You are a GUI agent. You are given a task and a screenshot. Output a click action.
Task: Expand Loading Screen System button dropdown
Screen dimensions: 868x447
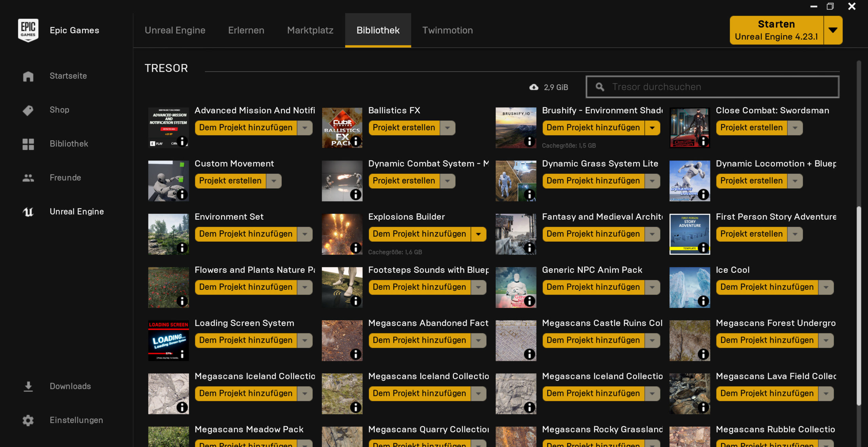point(305,340)
